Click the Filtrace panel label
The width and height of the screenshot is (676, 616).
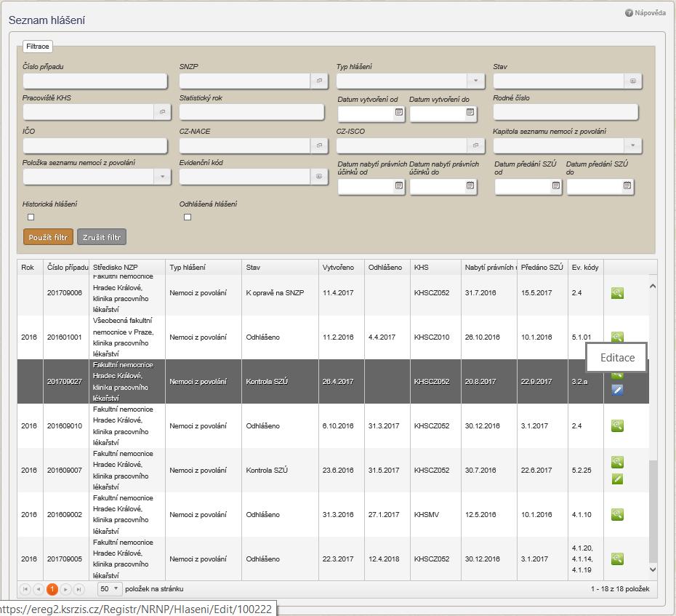click(38, 46)
